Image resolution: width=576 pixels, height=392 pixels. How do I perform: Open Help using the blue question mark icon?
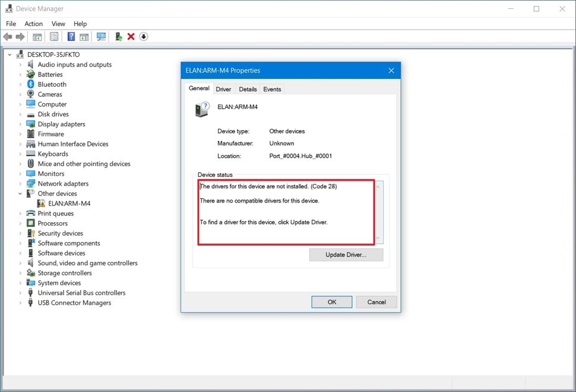(71, 36)
